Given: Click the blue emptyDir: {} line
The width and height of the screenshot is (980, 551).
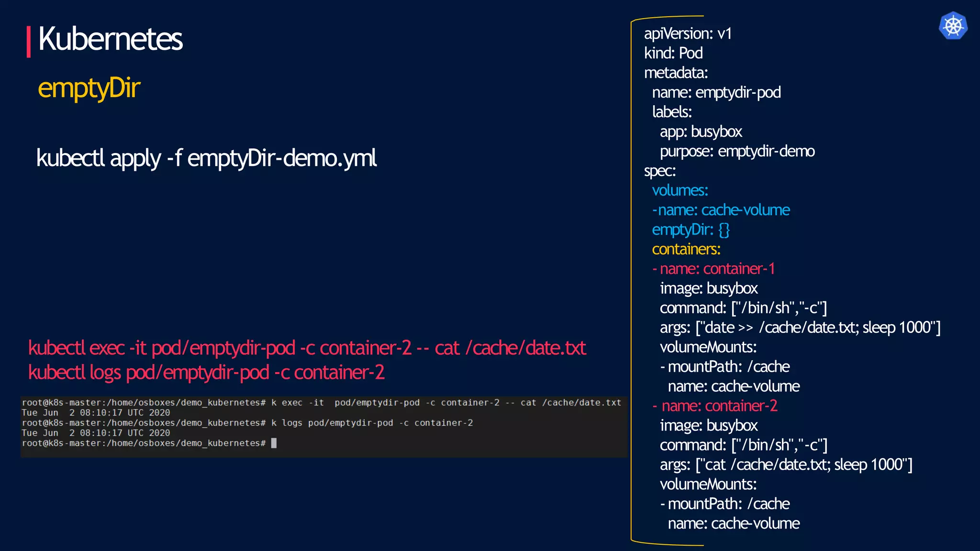Looking at the screenshot, I should coord(690,230).
